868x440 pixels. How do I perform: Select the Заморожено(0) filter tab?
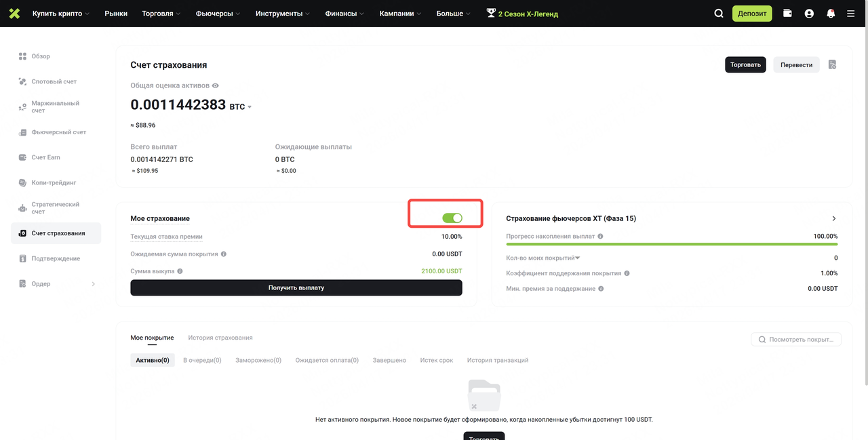[x=258, y=360]
